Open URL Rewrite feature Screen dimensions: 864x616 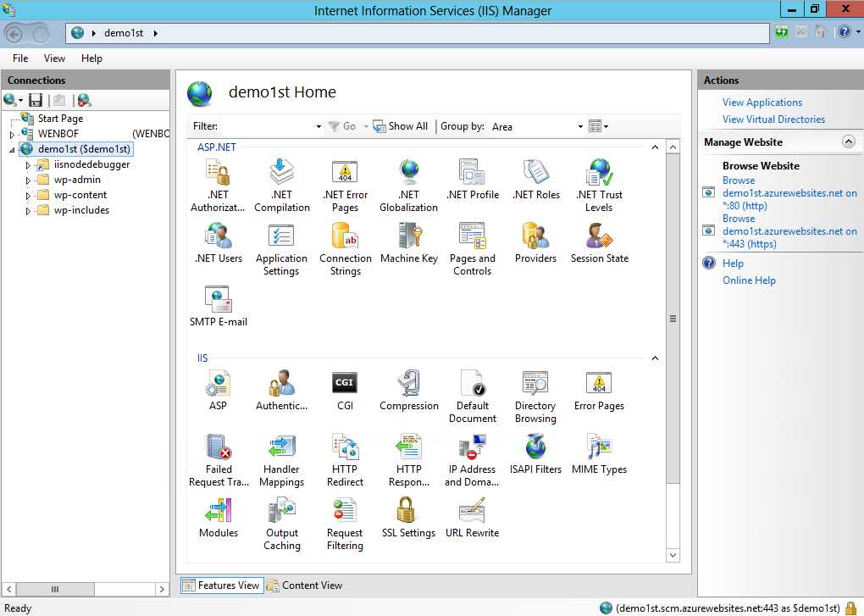point(472,518)
